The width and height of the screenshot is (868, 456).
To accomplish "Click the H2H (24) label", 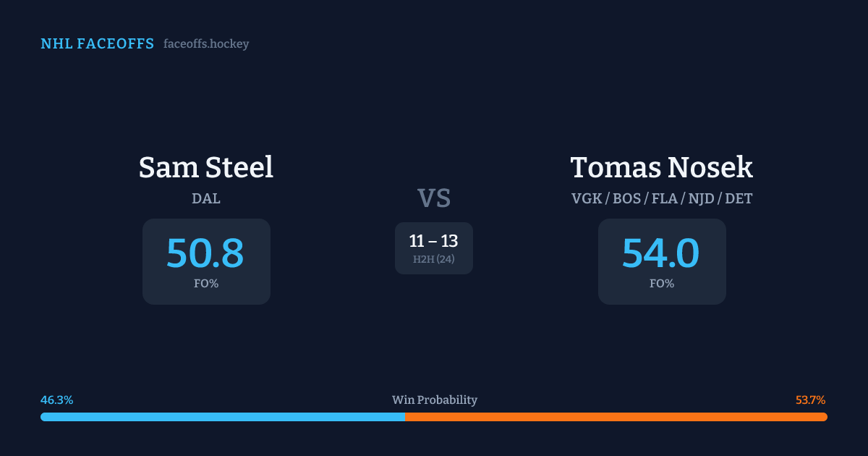I will (434, 259).
